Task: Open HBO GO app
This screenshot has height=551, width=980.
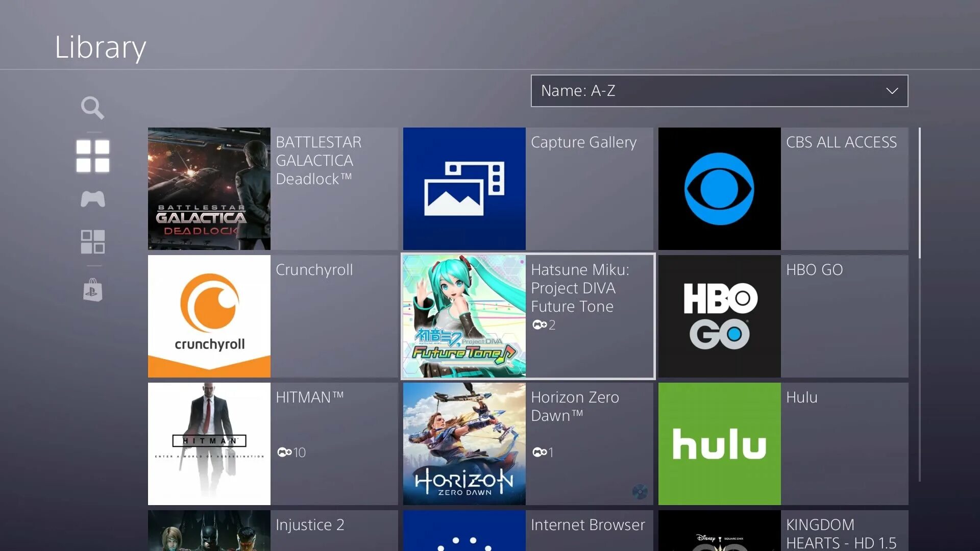Action: point(720,315)
